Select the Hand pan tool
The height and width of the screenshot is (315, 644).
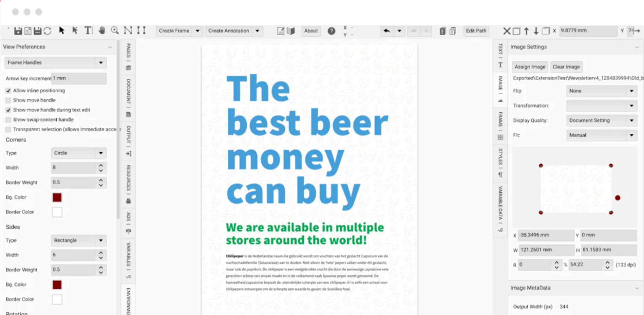coord(102,30)
